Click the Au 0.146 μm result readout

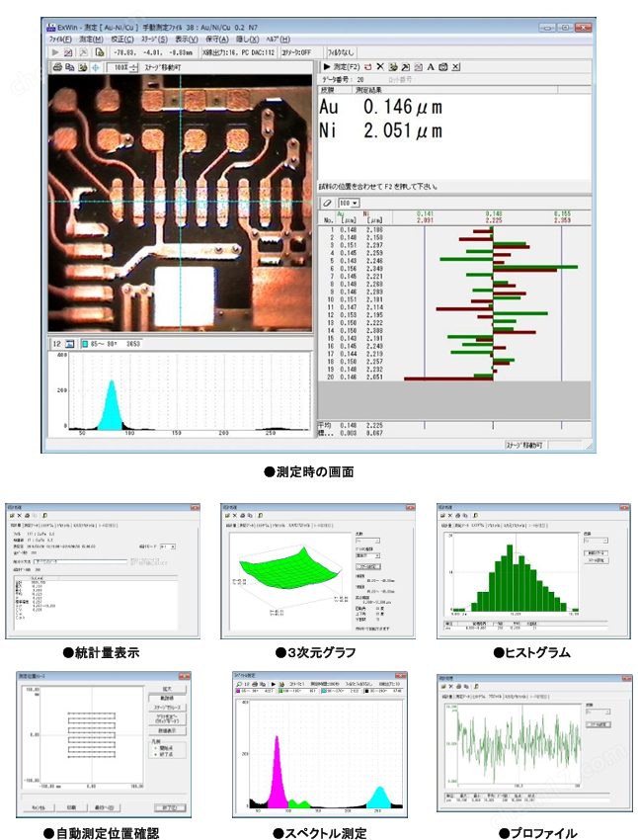380,107
